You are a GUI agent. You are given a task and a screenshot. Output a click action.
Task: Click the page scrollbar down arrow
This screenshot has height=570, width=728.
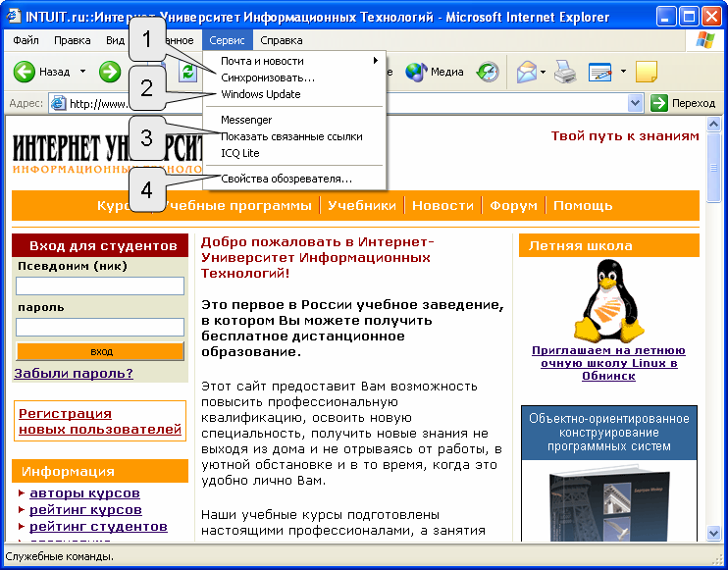[713, 533]
